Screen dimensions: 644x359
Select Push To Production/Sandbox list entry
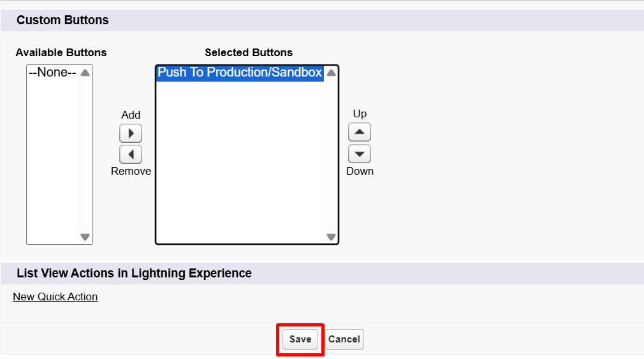pos(240,73)
